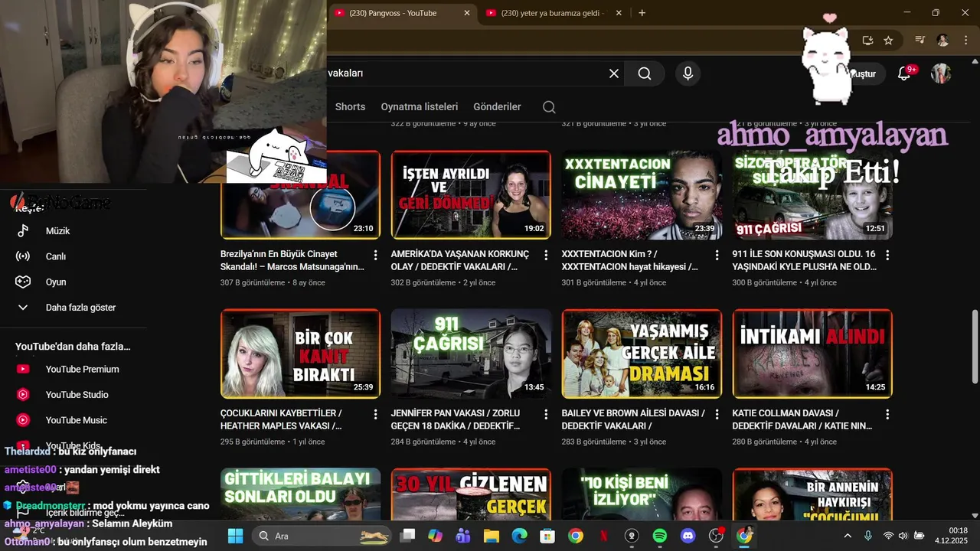Open the 'BİR ÇOK KANIT BIRAKTI' thumbnail

pos(300,354)
